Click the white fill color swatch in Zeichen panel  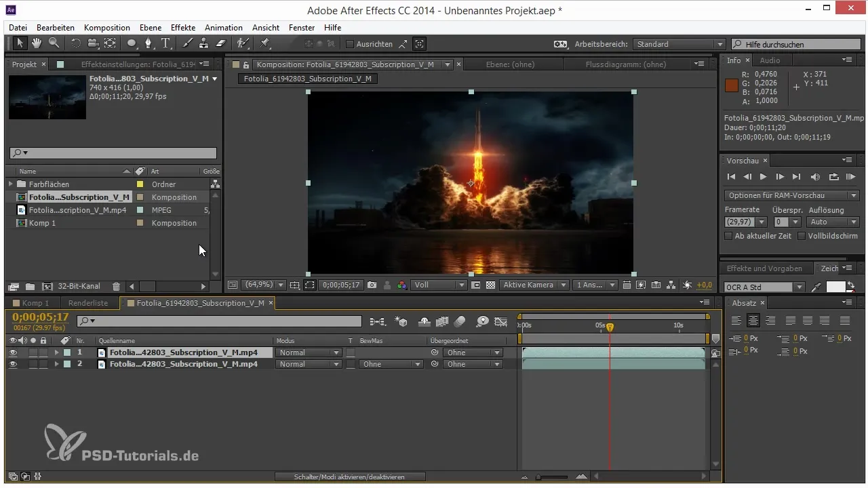point(835,287)
